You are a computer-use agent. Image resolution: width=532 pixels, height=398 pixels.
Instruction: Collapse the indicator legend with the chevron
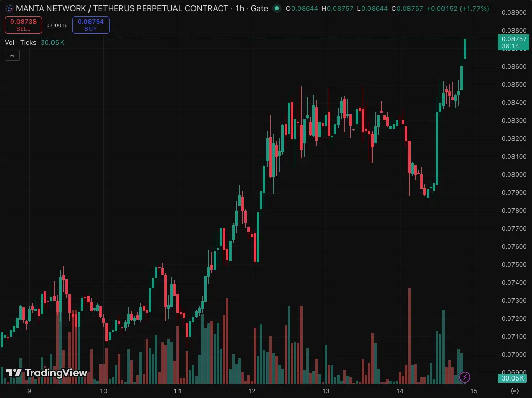click(12, 55)
